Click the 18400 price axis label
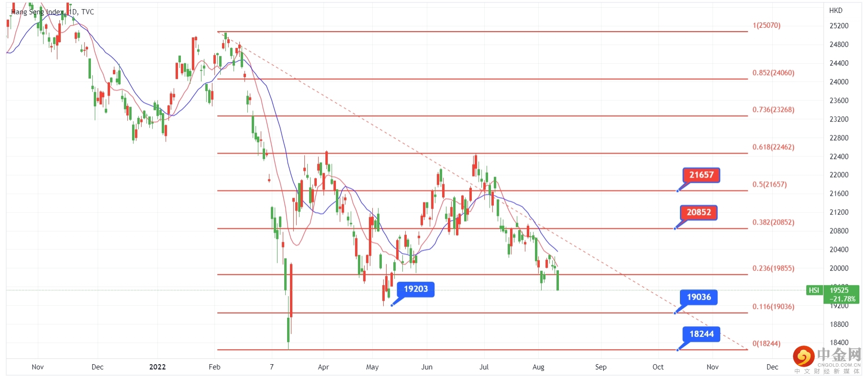Screen dimensions: 868x380 tap(839, 343)
